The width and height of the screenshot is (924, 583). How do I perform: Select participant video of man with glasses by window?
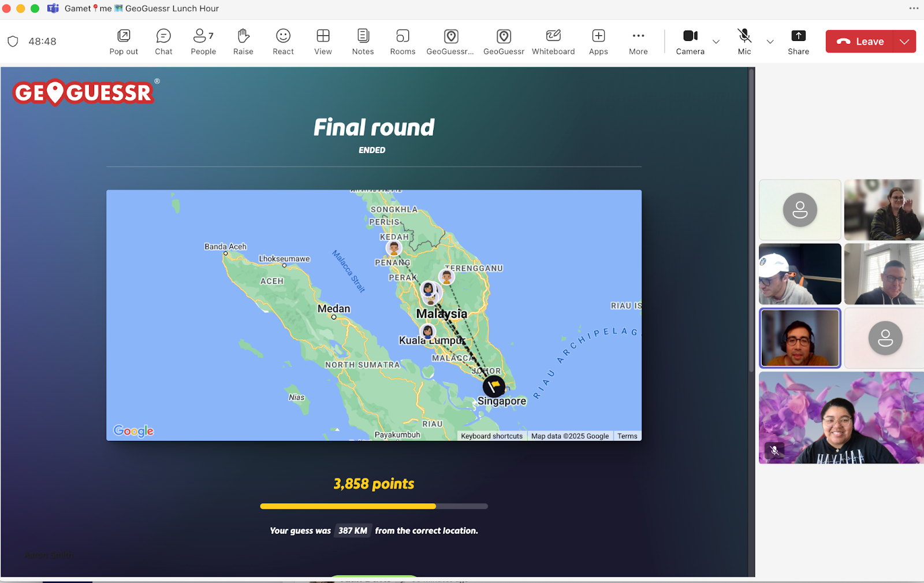pos(884,274)
